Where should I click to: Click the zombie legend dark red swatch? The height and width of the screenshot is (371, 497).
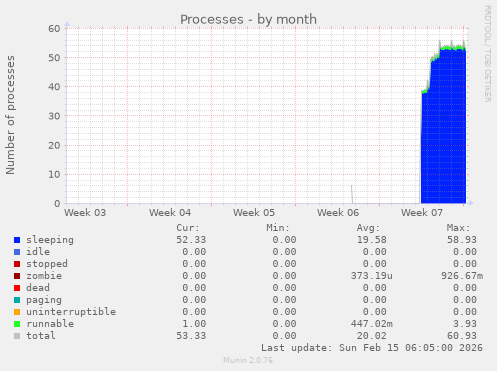click(17, 276)
